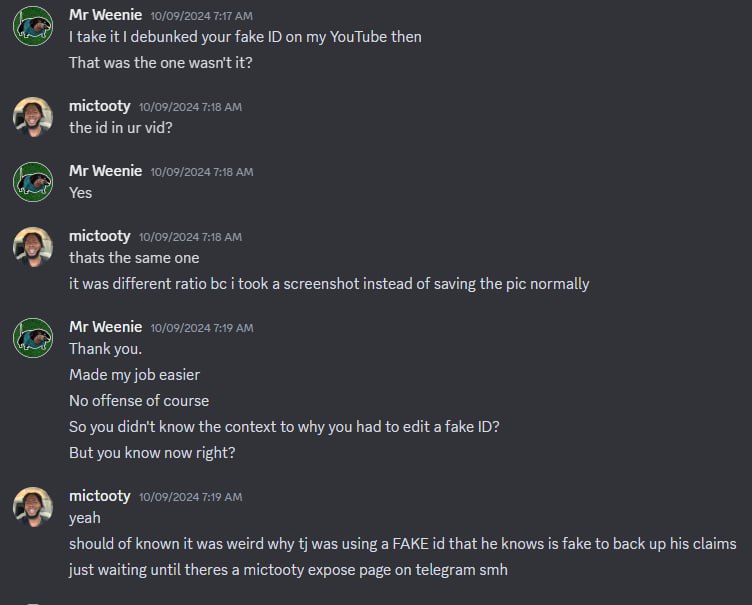The width and height of the screenshot is (752, 605).
Task: Select Mr Weenie's username above "Thank you."
Action: point(105,327)
